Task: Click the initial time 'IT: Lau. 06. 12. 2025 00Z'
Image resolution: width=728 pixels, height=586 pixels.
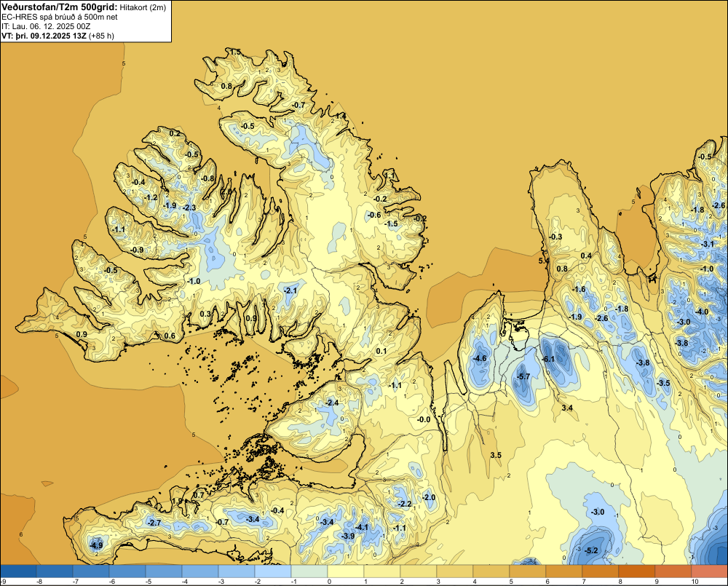Action: [x=46, y=26]
